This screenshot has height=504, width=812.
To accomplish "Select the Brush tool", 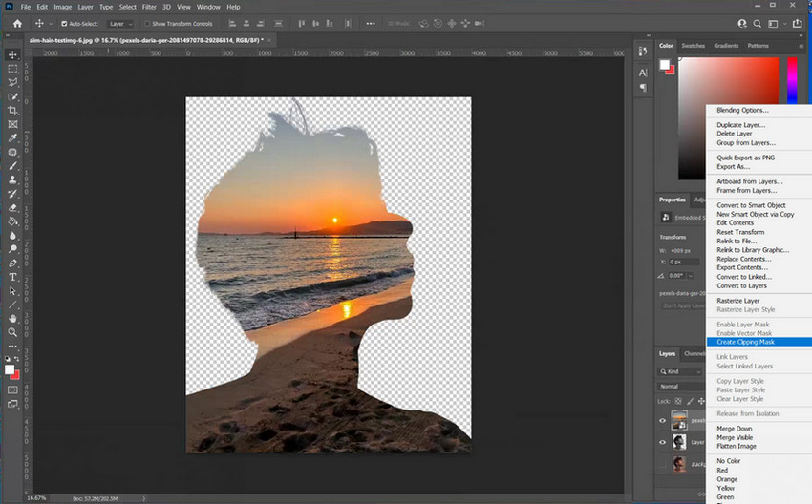I will [x=12, y=166].
